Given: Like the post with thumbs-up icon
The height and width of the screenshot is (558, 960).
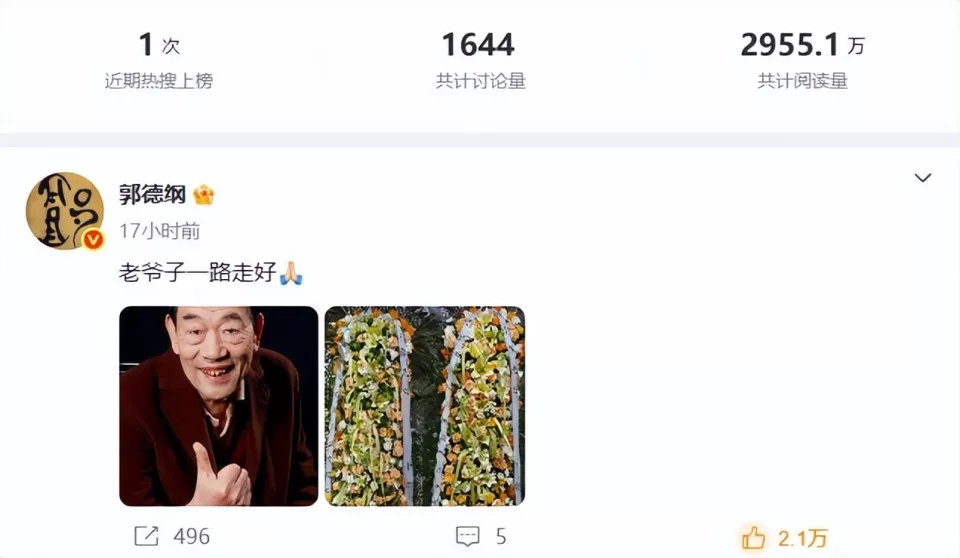Looking at the screenshot, I should tap(754, 538).
